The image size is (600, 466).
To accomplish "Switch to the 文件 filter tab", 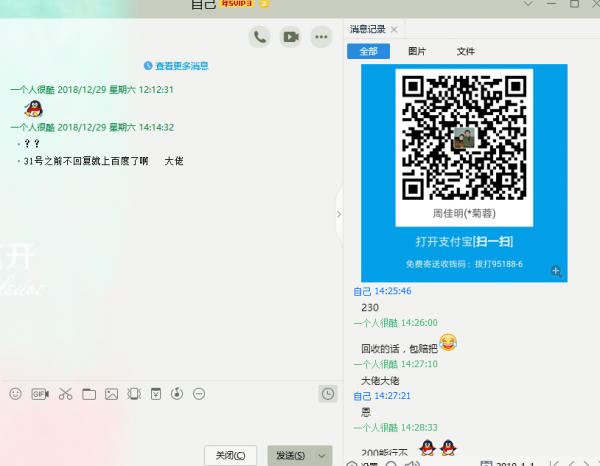I will coord(466,51).
